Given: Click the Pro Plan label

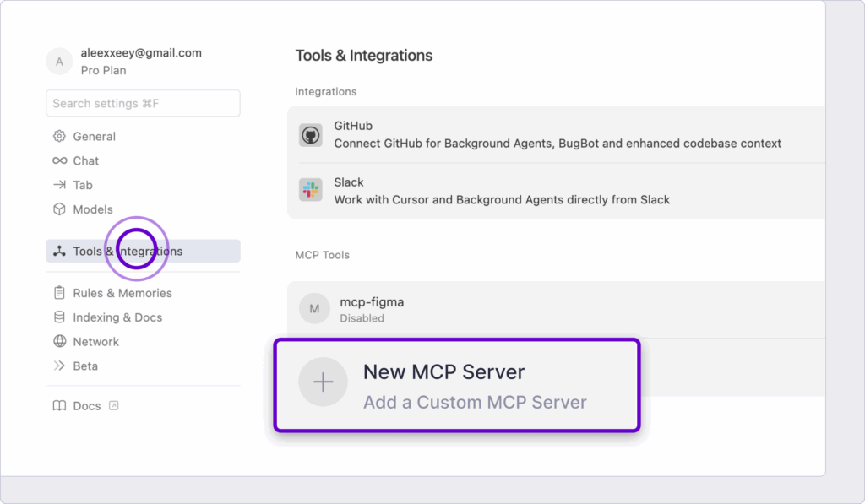Looking at the screenshot, I should [x=104, y=70].
